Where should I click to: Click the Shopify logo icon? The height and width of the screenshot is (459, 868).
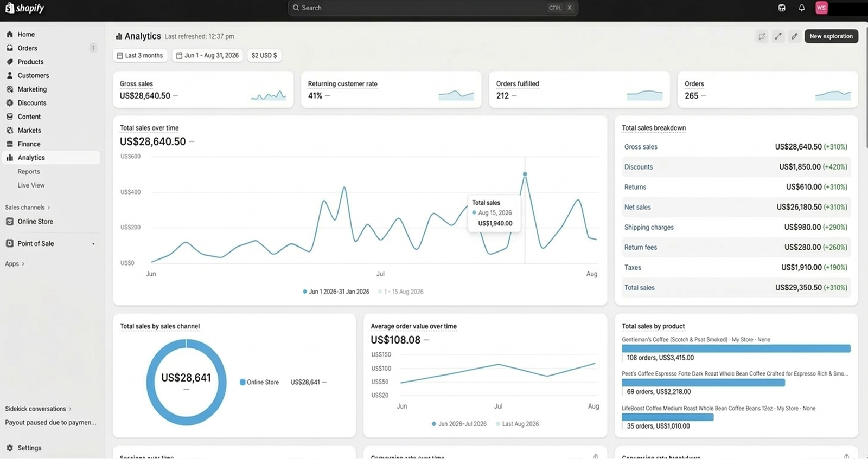[9, 8]
